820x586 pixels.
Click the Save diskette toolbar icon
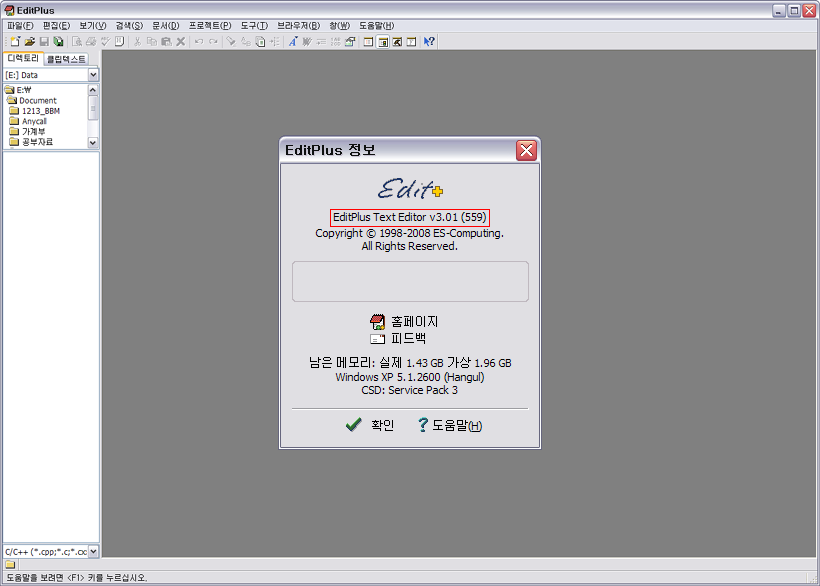[44, 42]
